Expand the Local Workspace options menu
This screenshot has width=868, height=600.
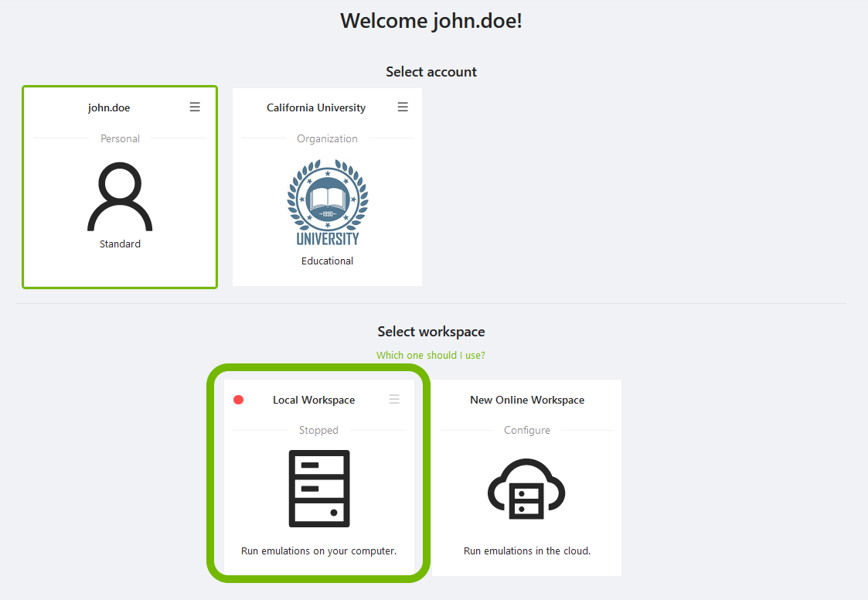(394, 399)
